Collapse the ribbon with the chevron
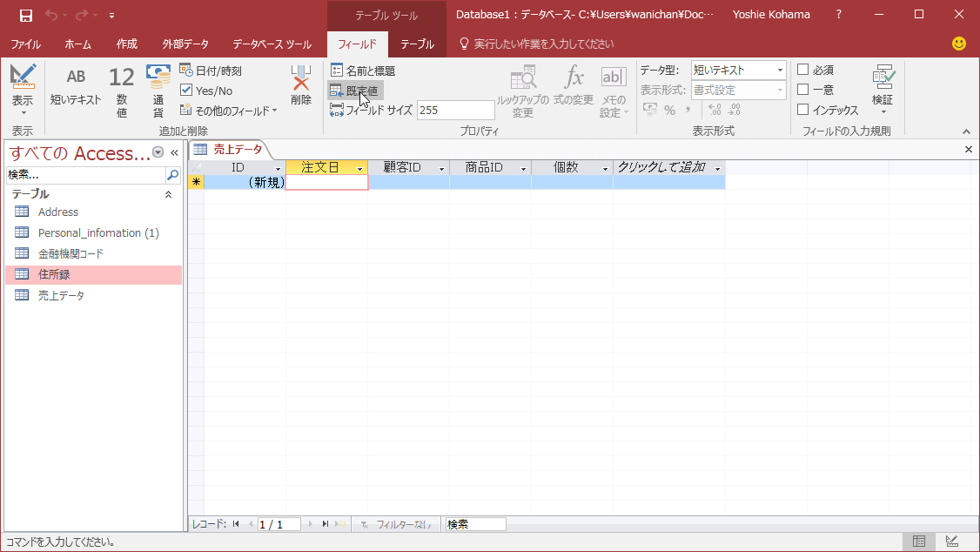 pos(966,131)
